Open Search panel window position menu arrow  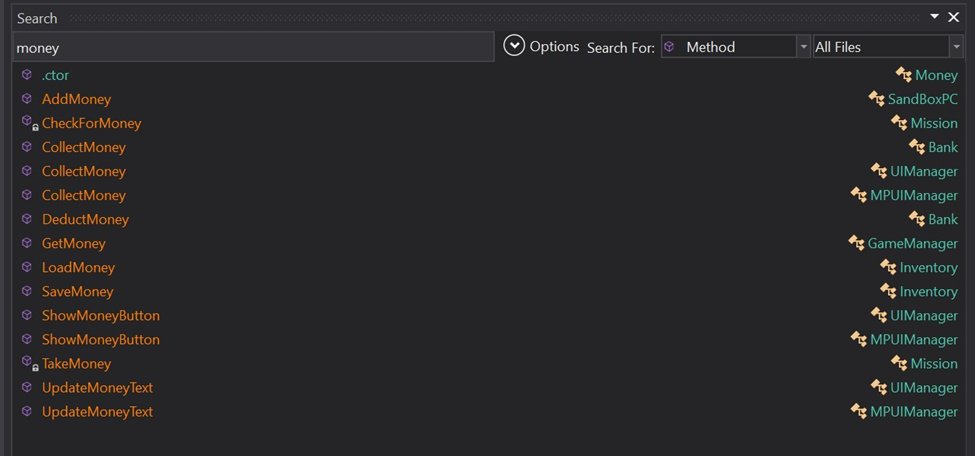click(x=935, y=17)
